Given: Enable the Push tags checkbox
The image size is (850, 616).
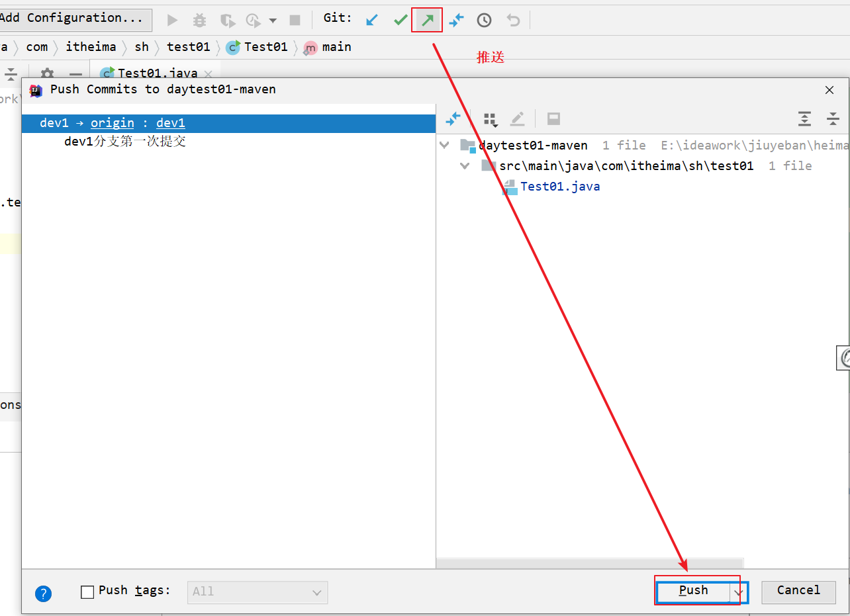Looking at the screenshot, I should coord(87,592).
